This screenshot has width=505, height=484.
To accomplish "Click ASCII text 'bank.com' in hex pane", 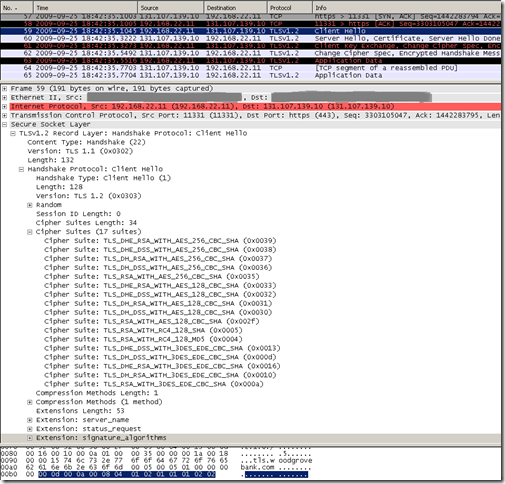I will 257,468.
